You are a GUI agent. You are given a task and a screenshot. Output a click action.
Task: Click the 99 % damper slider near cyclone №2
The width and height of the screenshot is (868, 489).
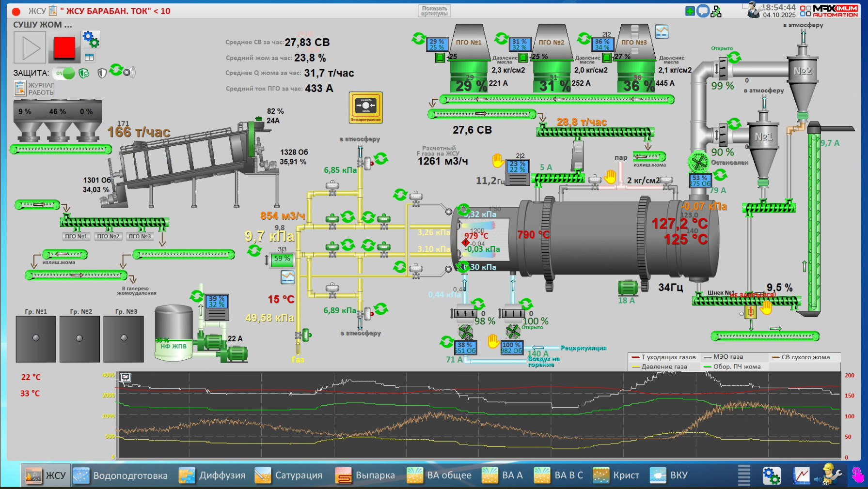(723, 69)
